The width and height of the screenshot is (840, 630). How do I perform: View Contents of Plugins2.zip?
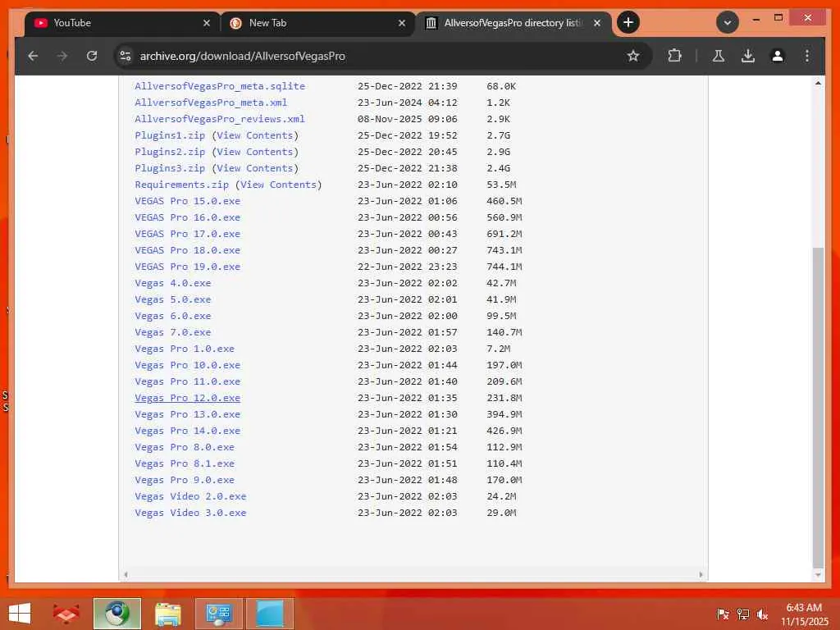coord(255,152)
